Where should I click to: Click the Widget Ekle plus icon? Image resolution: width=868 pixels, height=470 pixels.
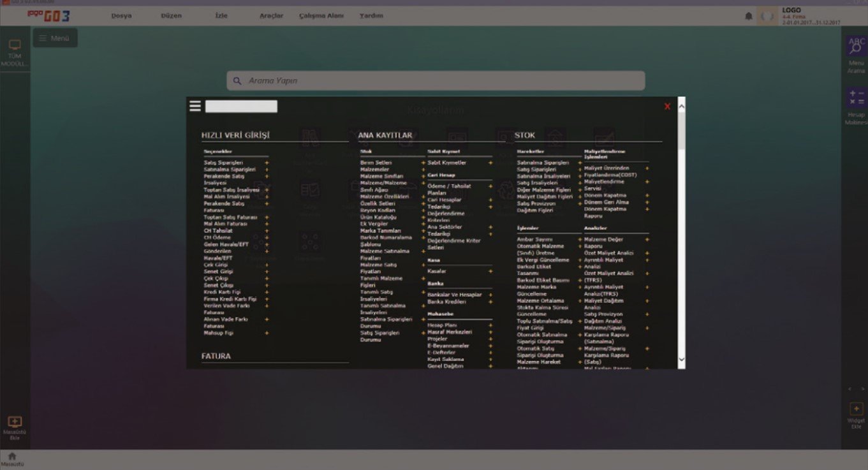(856, 409)
